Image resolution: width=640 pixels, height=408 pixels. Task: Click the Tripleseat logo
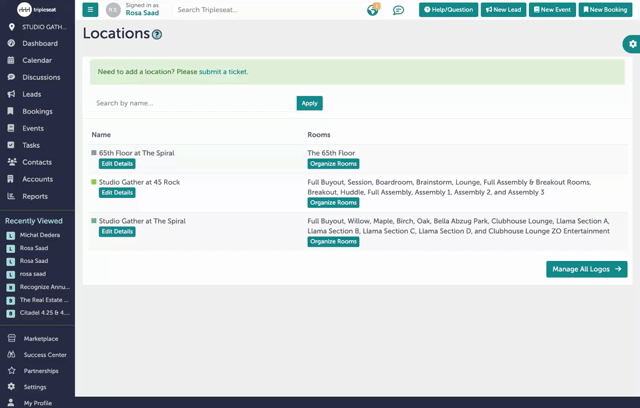coord(37,9)
